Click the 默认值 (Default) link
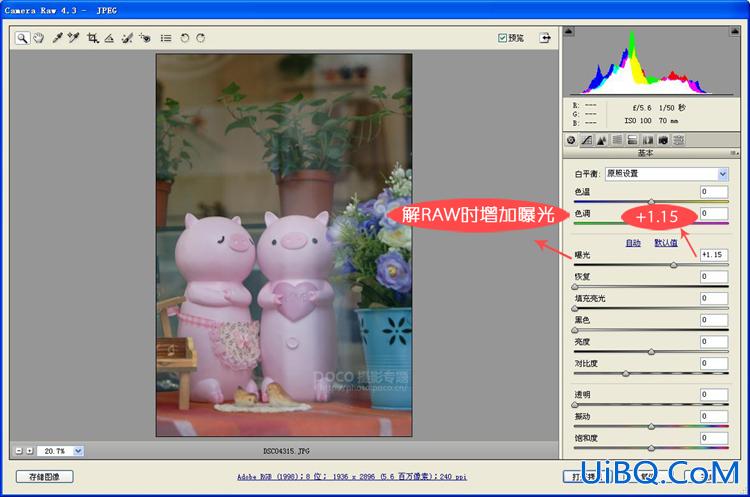The image size is (750, 497). tap(666, 243)
